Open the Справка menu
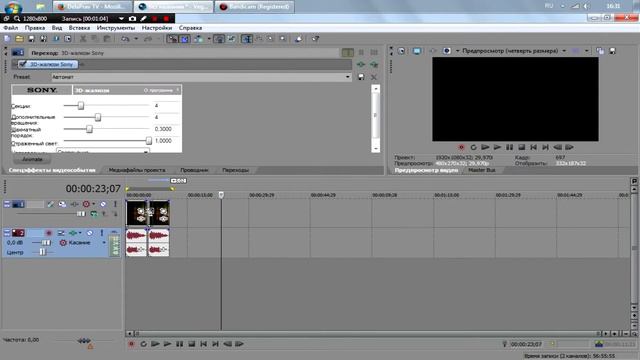This screenshot has height=360, width=640. click(190, 28)
